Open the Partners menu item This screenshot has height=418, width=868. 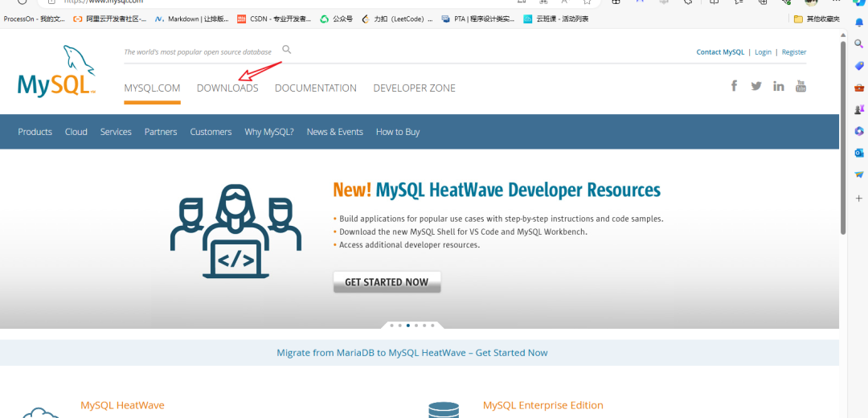click(161, 132)
